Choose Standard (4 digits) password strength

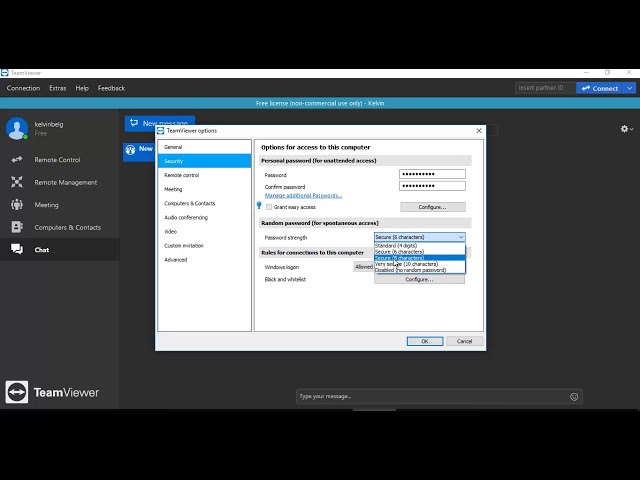pos(420,246)
